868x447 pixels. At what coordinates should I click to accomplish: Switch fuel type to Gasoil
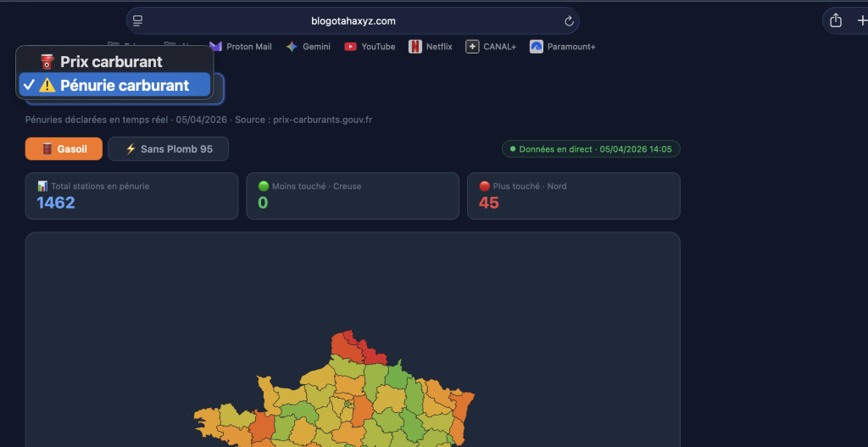64,149
